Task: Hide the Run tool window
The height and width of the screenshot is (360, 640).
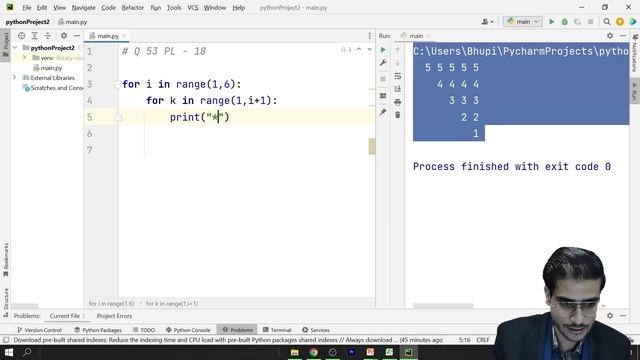Action: pos(623,36)
